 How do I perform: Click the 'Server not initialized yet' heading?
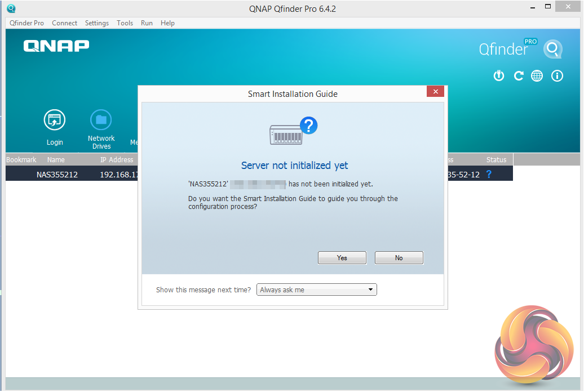pos(294,165)
